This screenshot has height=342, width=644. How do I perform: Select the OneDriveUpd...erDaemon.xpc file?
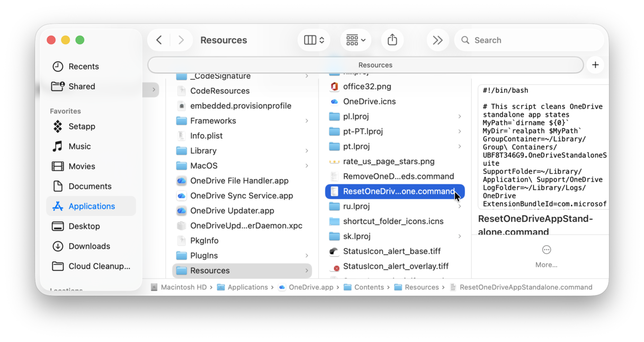tap(242, 226)
